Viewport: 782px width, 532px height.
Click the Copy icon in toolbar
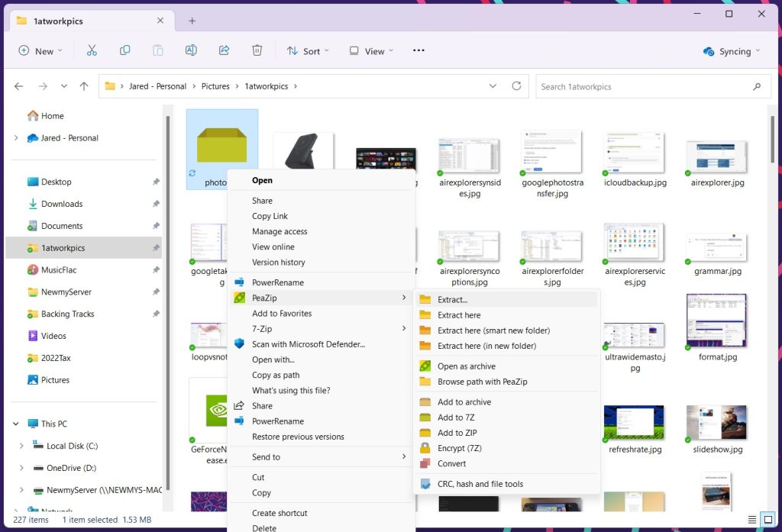coord(124,50)
